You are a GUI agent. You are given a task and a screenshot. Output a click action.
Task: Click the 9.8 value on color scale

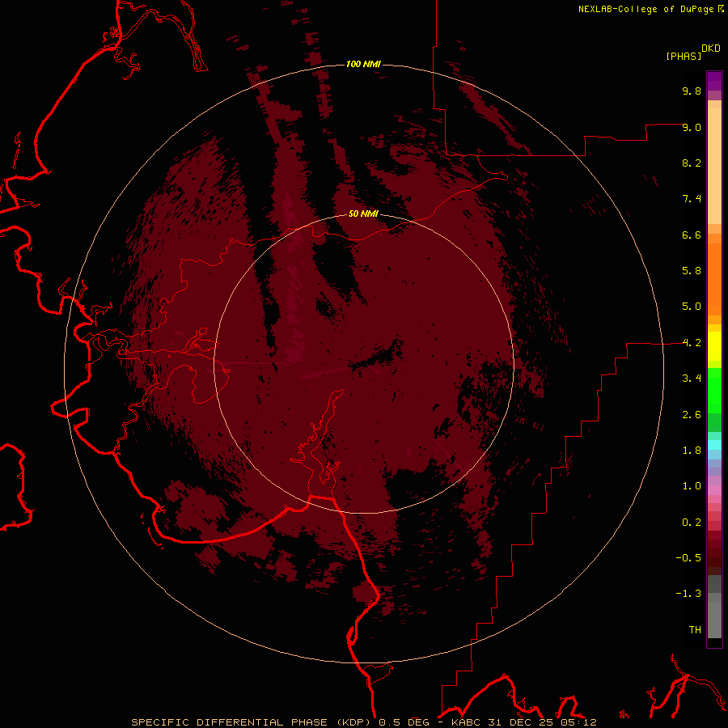click(692, 91)
